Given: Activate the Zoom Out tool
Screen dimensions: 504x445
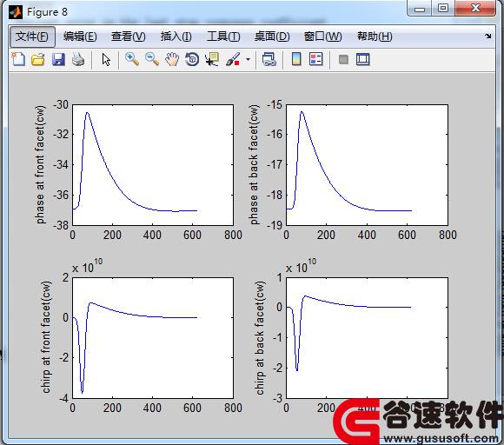Looking at the screenshot, I should [x=152, y=59].
